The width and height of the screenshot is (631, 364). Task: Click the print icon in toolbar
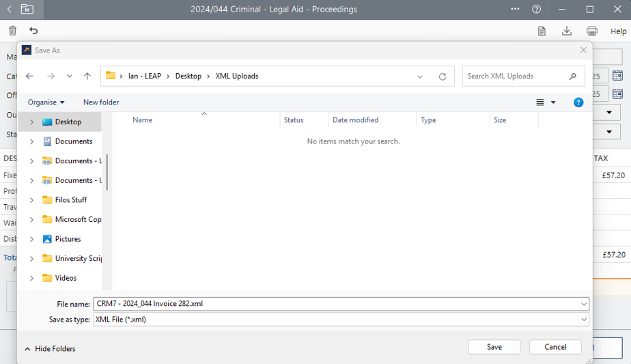592,31
